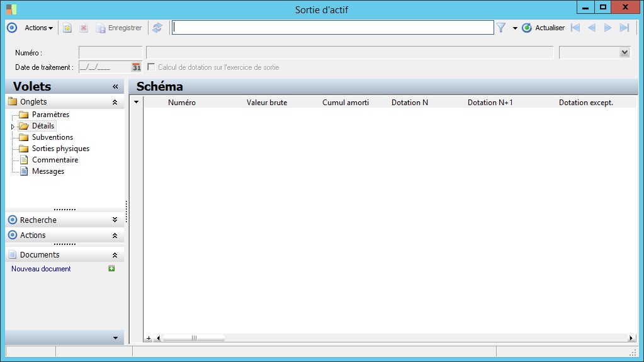This screenshot has height=362, width=644.
Task: Click the wide description field beside Numéro
Action: click(350, 53)
